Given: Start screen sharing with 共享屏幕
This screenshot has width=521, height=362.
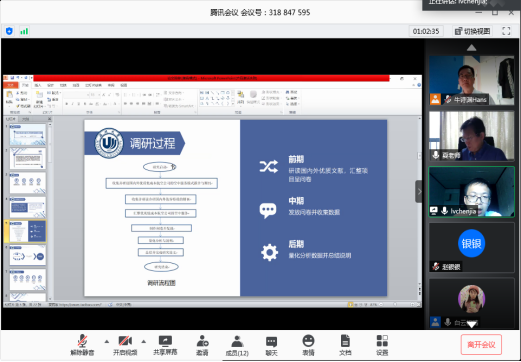Looking at the screenshot, I should [x=165, y=345].
